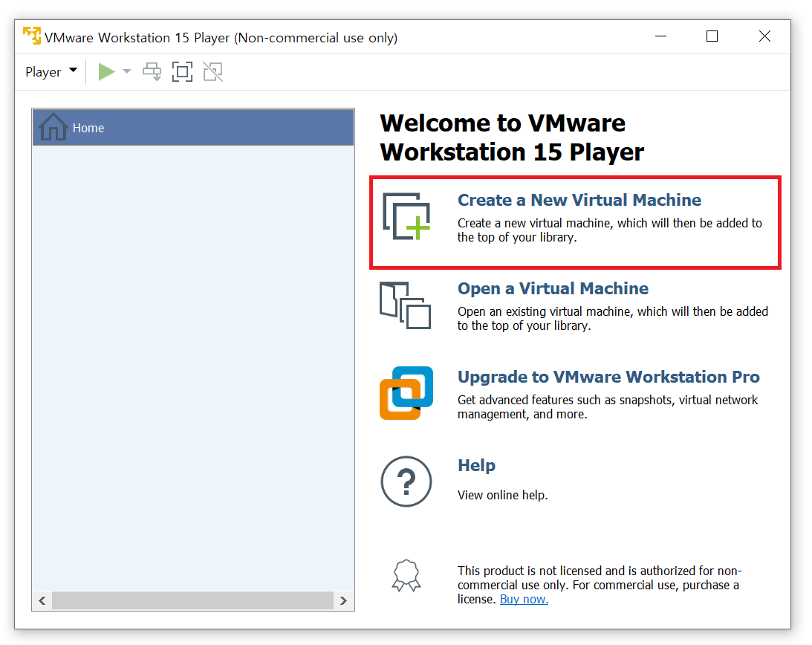
Task: Click the Unity mode toolbar icon
Action: [x=213, y=72]
